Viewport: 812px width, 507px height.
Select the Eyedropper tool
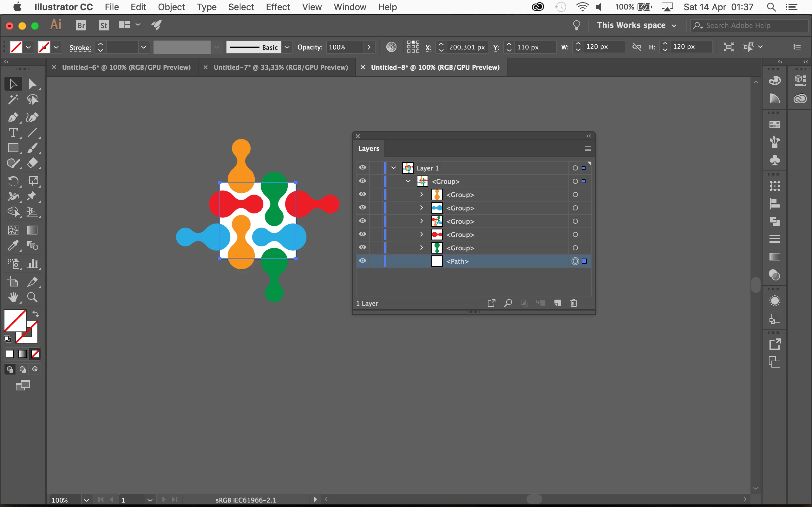pos(13,246)
